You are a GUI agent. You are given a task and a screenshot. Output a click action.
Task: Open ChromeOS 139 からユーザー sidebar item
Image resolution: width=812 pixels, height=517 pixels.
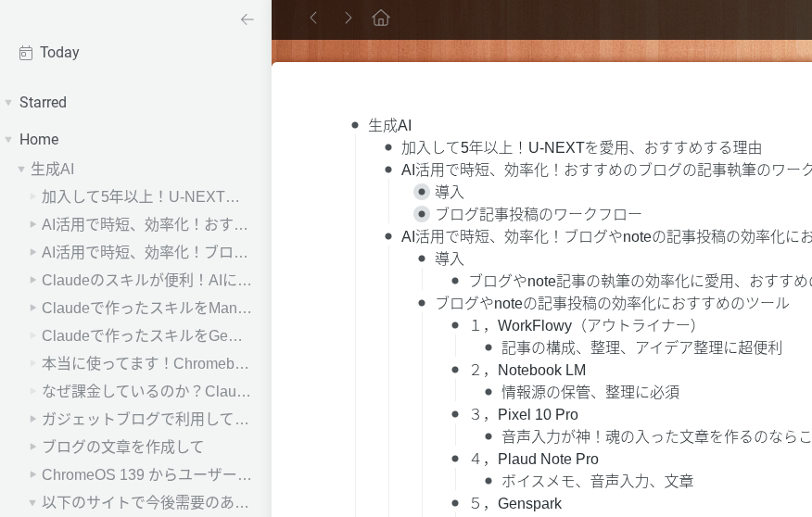(146, 474)
